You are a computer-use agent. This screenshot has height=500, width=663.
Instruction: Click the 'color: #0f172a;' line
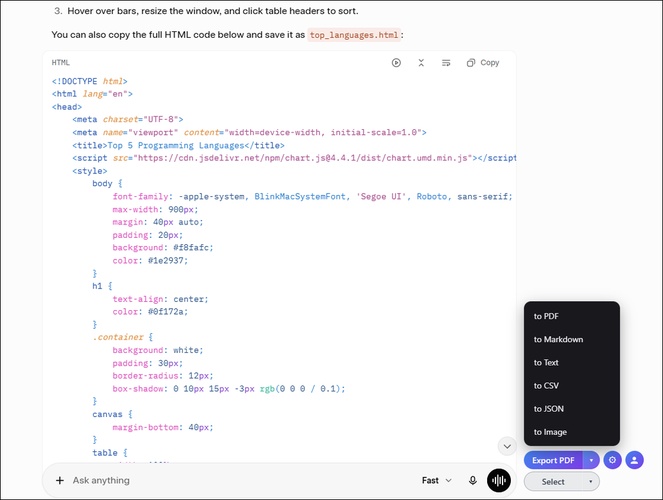(150, 312)
